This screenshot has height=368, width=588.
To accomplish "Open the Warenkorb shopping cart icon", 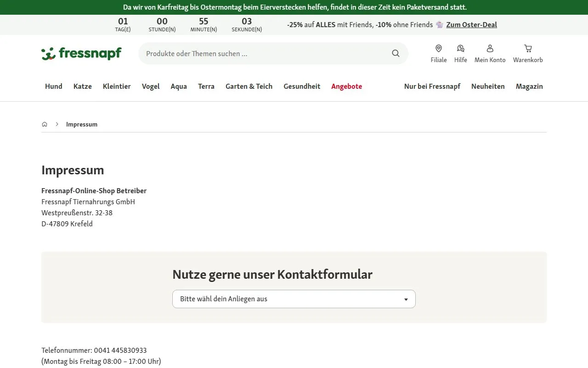I will pos(527,49).
